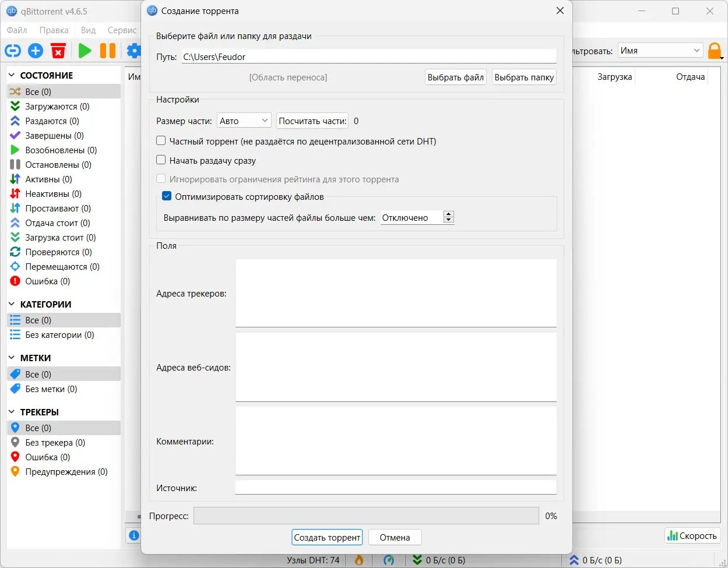Click the orange pause toolbar icon
This screenshot has width=728, height=568.
108,51
